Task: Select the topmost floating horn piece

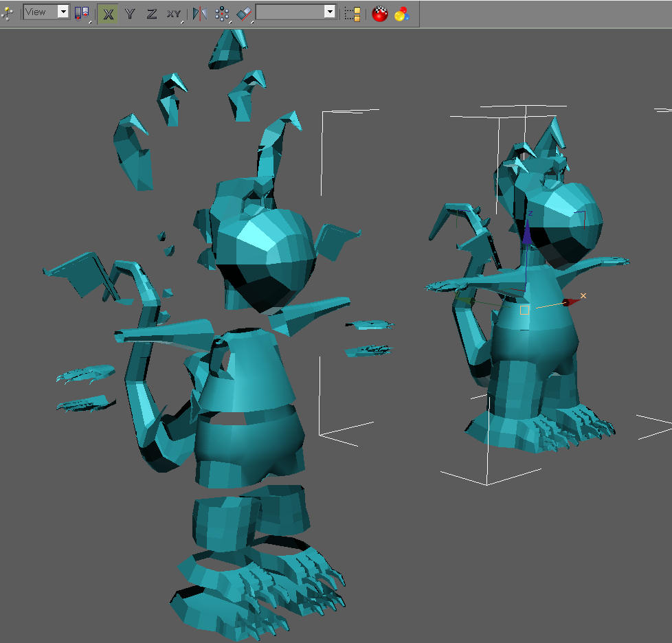Action: pyautogui.click(x=228, y=48)
